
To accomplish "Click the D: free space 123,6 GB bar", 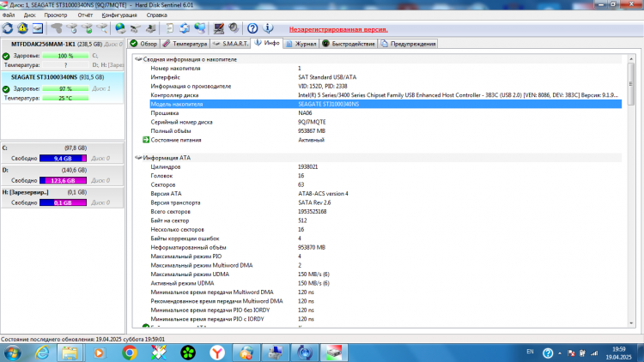I will pos(63,181).
